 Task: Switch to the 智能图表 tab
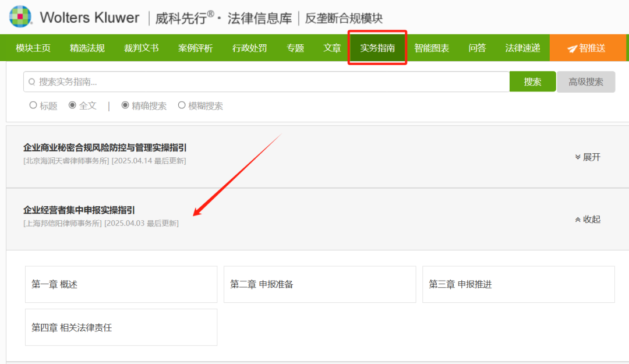(432, 48)
